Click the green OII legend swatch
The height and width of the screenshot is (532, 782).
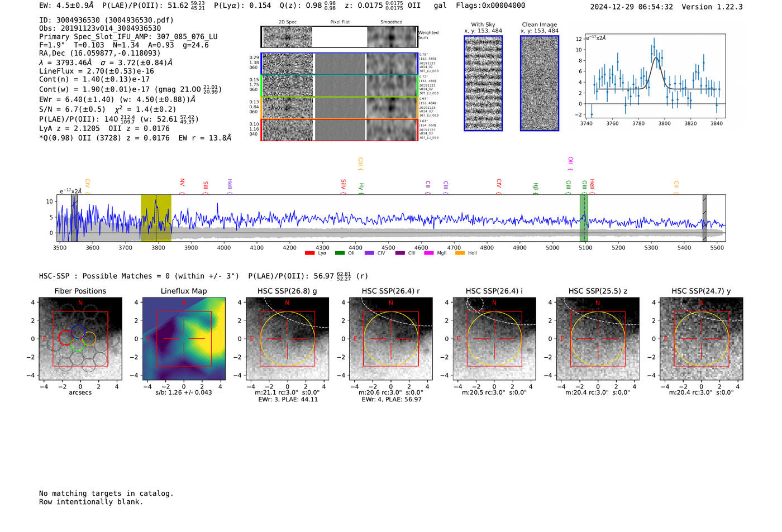click(x=340, y=253)
